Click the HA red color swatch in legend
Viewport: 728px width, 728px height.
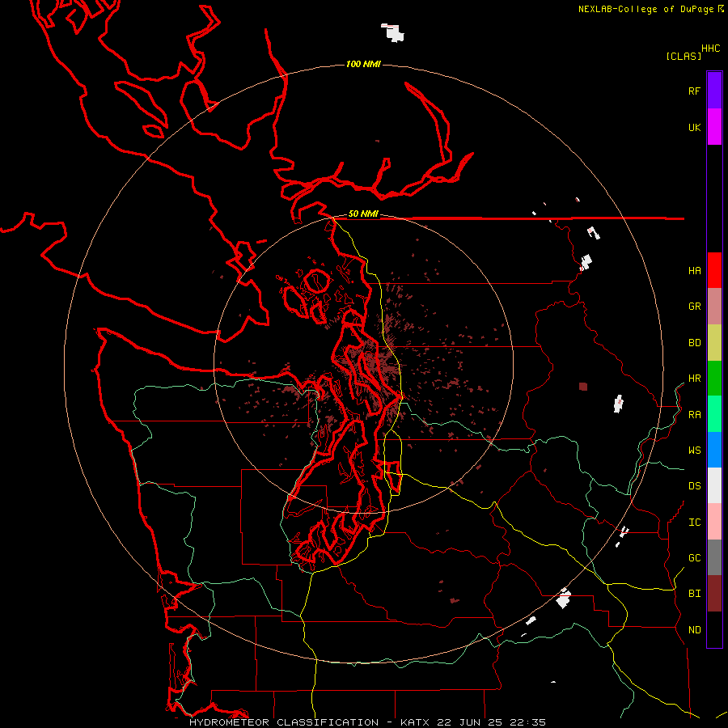pyautogui.click(x=714, y=270)
